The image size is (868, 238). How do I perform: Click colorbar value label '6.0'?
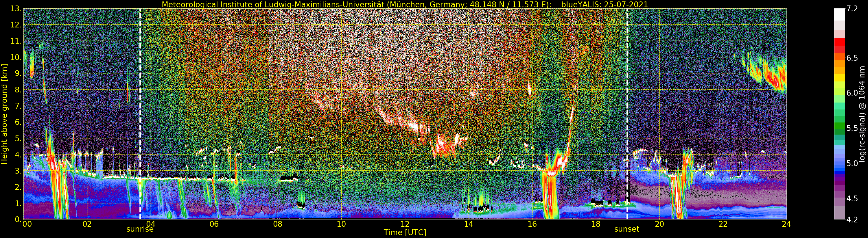pos(852,93)
